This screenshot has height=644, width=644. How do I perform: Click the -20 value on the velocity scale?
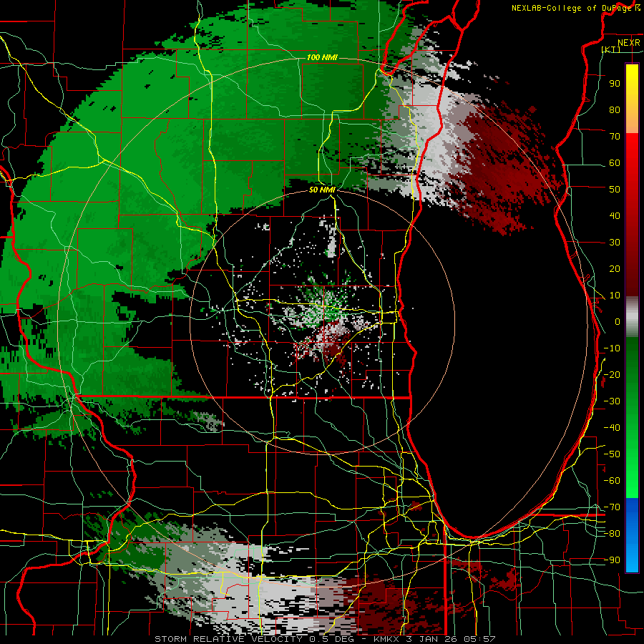612,374
